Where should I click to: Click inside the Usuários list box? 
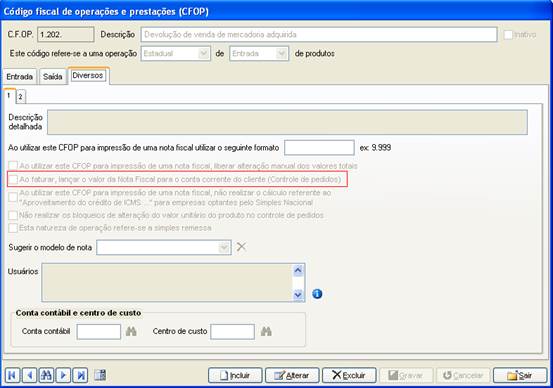167,283
